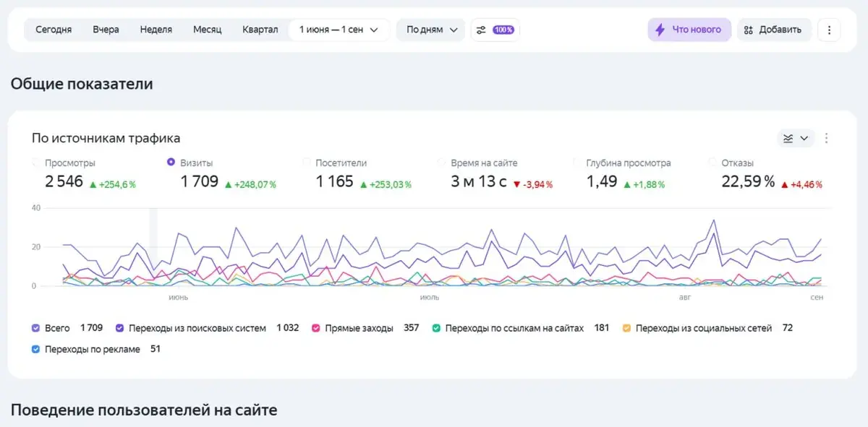
Task: Click the visitors value '1 165'
Action: click(x=335, y=181)
